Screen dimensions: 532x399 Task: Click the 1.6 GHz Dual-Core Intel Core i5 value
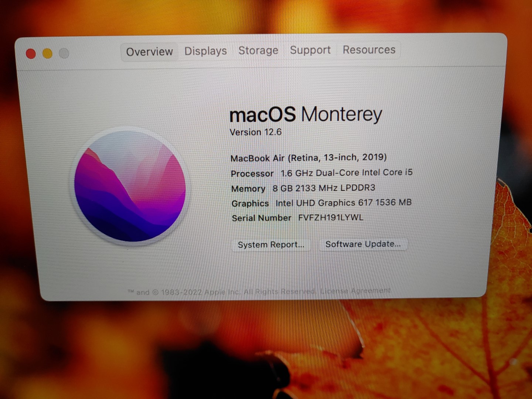point(347,173)
